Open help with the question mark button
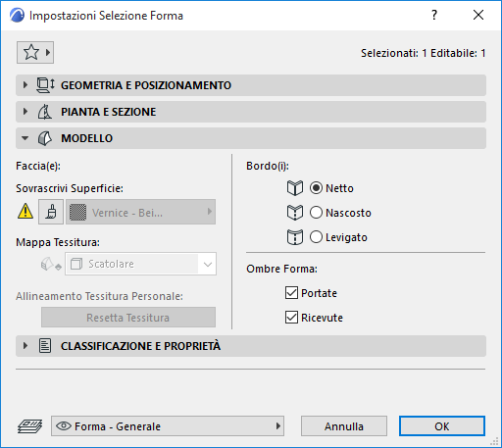This screenshot has width=502, height=448. click(x=434, y=15)
